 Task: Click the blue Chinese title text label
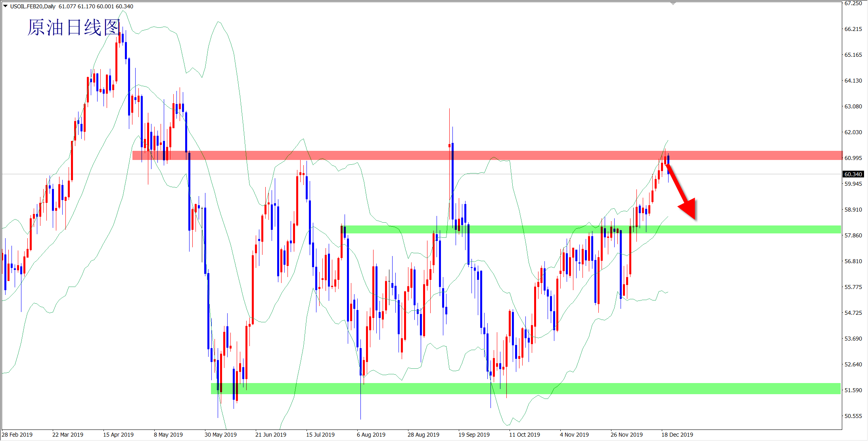pos(74,27)
